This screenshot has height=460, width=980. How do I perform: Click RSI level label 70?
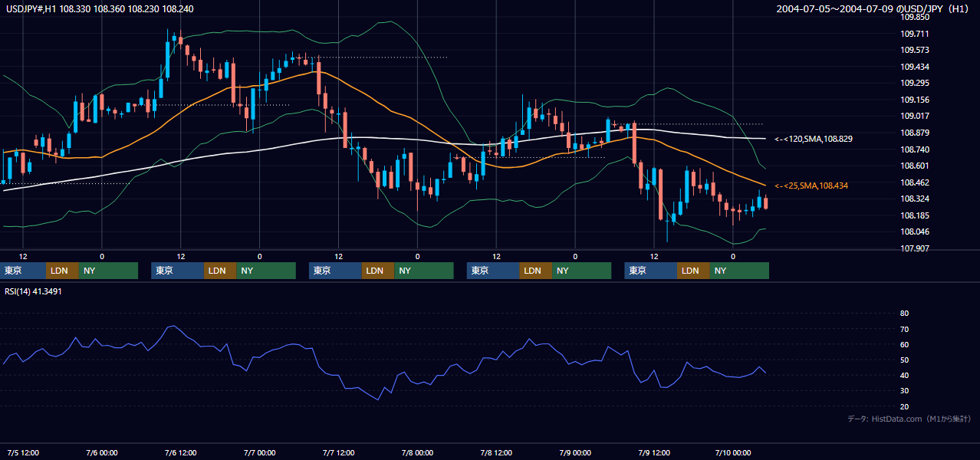click(x=904, y=329)
